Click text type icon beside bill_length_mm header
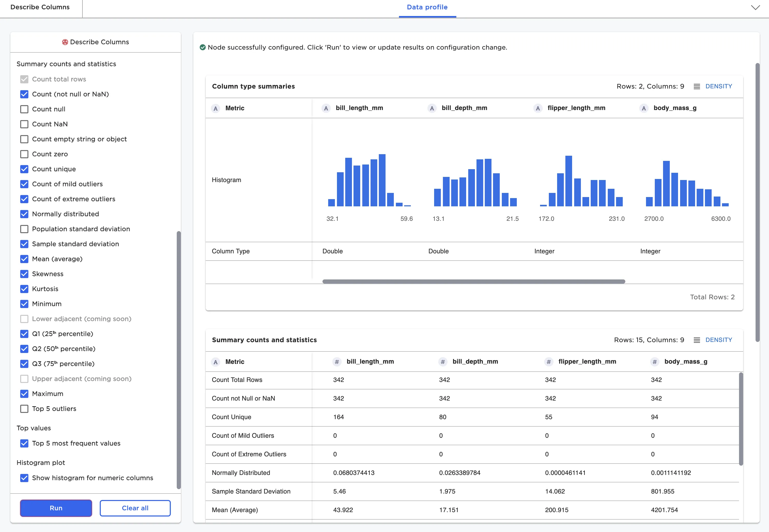 (x=326, y=108)
